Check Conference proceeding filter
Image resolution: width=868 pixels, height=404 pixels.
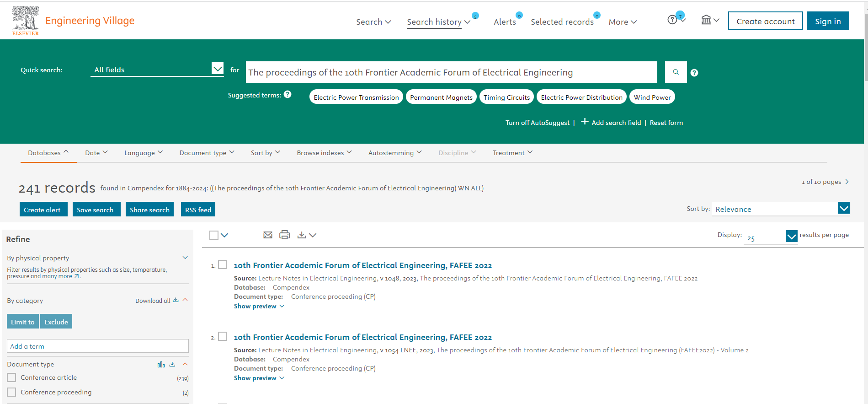(x=11, y=392)
